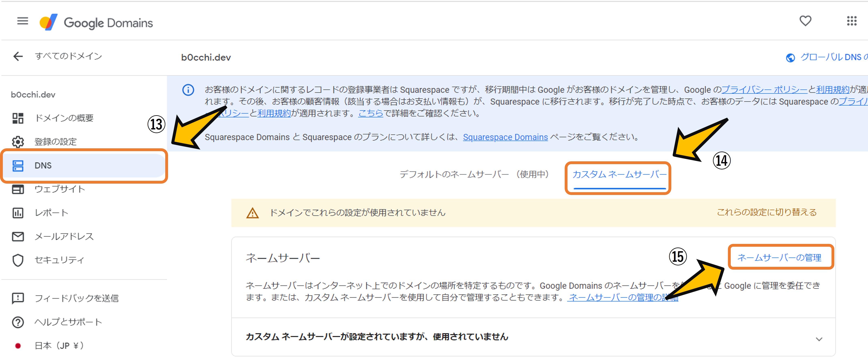Open the こちら details link
Image resolution: width=868 pixels, height=364 pixels.
click(371, 113)
